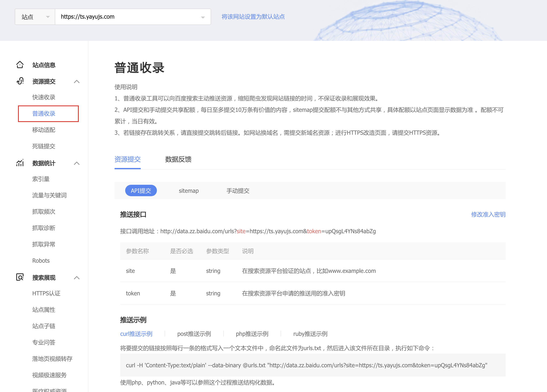The width and height of the screenshot is (547, 392).
Task: Switch to the 数据反馈 tab
Action: 178,159
